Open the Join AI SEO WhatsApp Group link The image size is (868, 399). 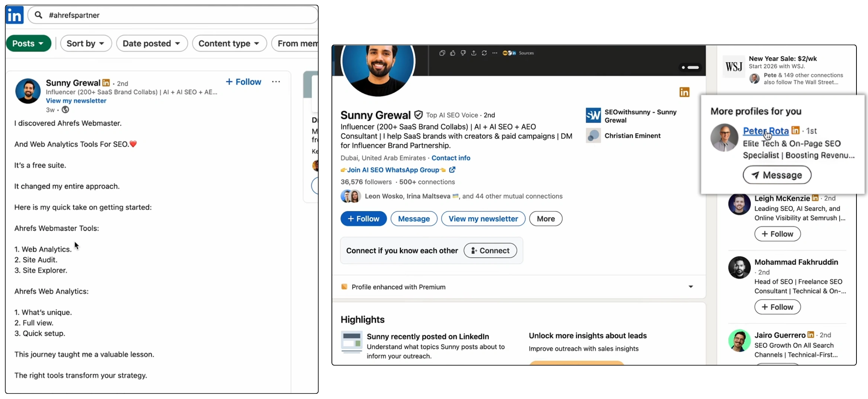click(393, 170)
